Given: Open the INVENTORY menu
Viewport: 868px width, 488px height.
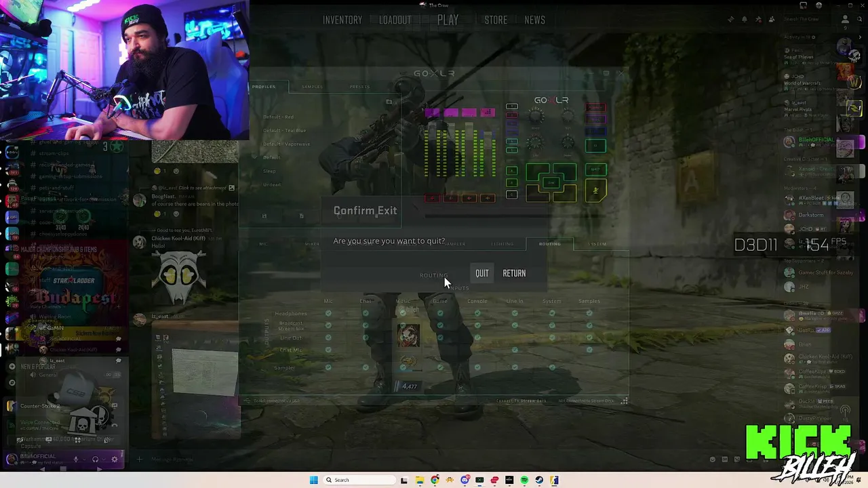Looking at the screenshot, I should click(342, 20).
